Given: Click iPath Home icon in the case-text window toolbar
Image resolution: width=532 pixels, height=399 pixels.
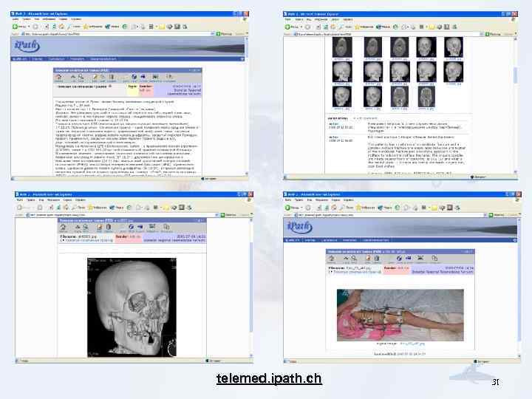Looking at the screenshot, I should [x=58, y=78].
